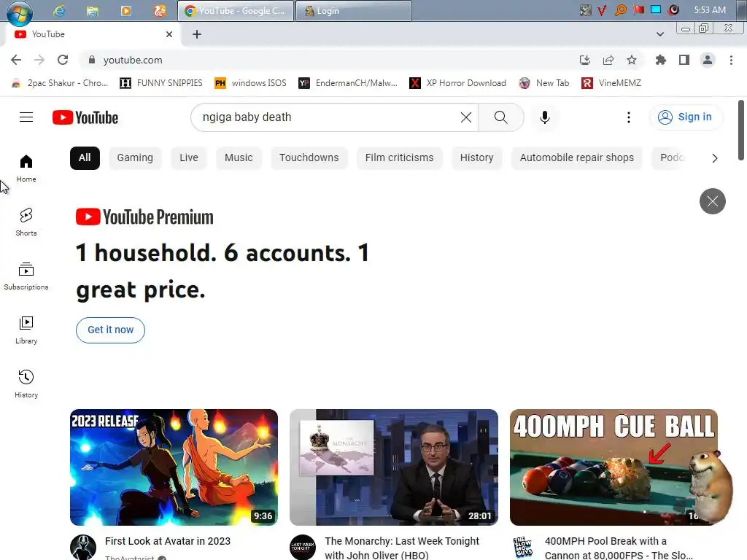
Task: Open VineMEMZ bookmark
Action: 611,83
